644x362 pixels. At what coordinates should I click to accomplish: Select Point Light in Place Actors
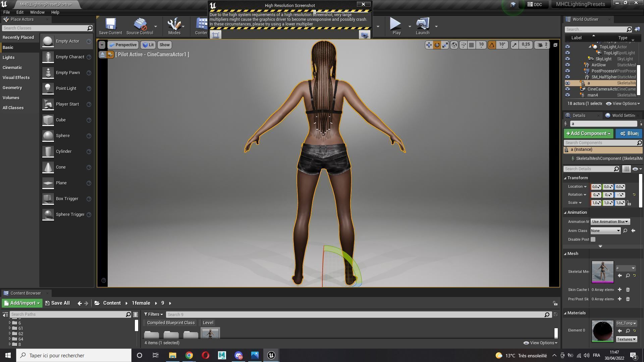click(66, 88)
